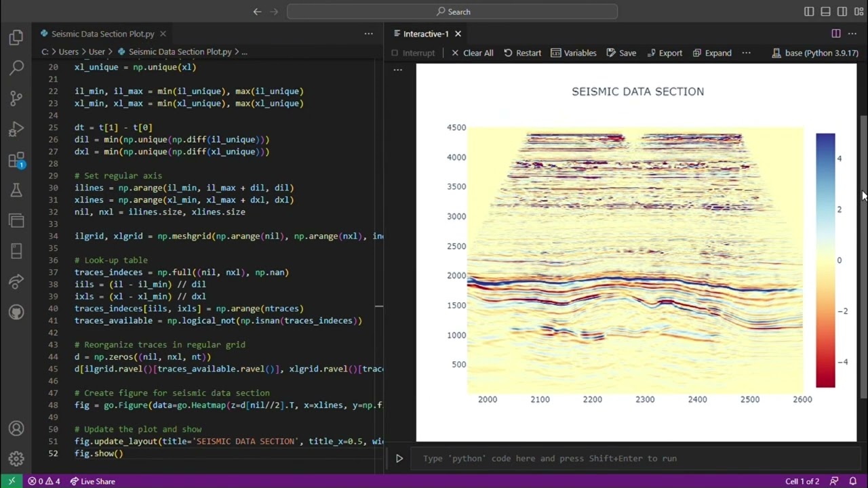Click the interactive window vertical scrollbar
Viewport: 868px width, 488px height.
click(x=863, y=256)
